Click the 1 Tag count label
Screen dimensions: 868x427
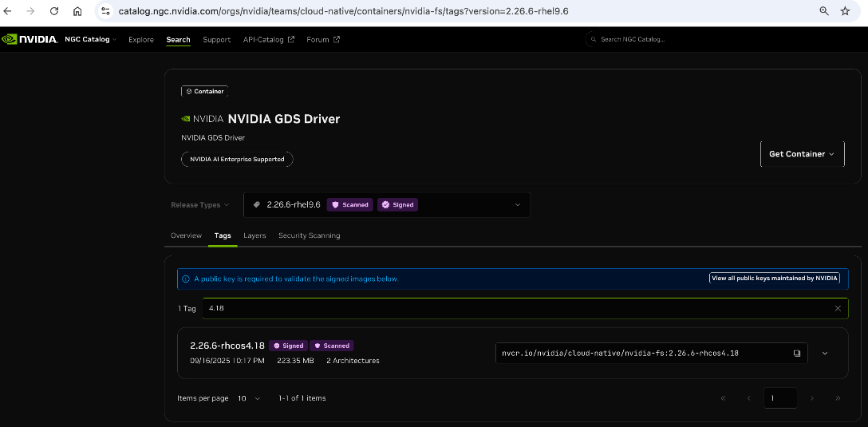coord(187,309)
